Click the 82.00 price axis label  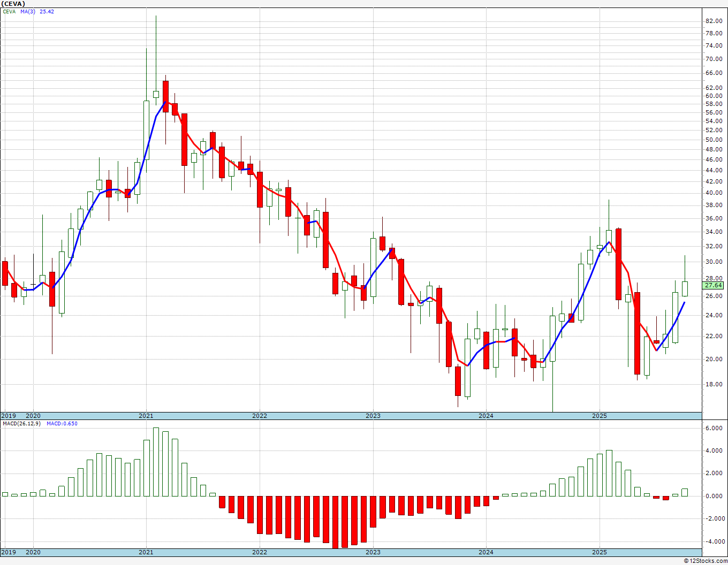pos(714,21)
